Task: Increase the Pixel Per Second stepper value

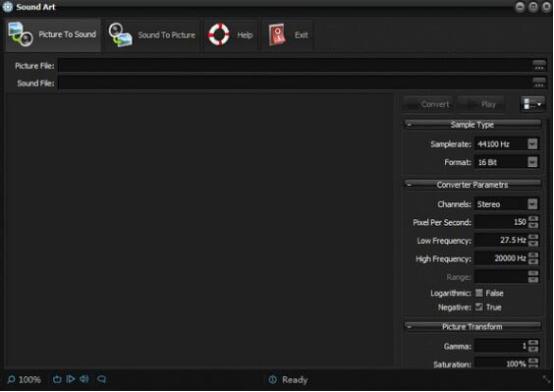Action: point(534,219)
